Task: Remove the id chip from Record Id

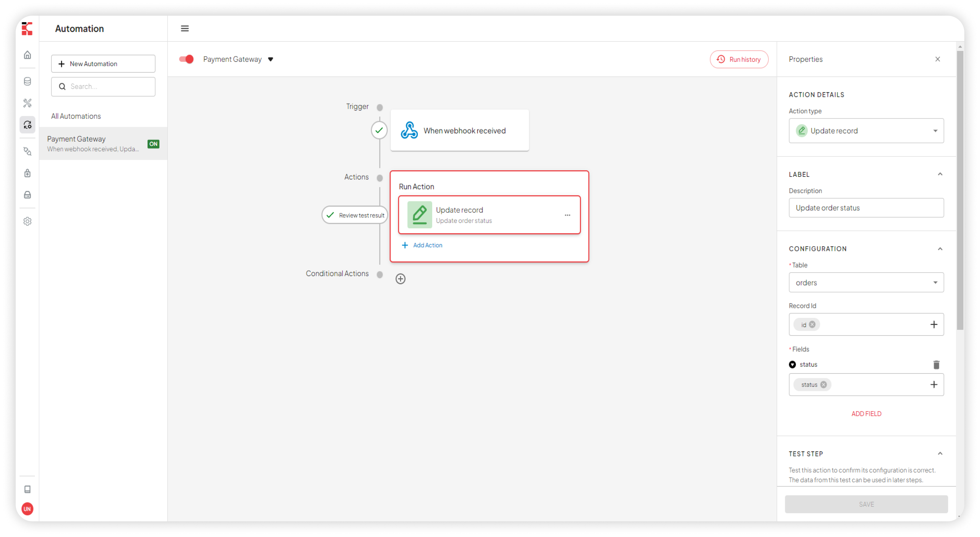Action: point(812,324)
